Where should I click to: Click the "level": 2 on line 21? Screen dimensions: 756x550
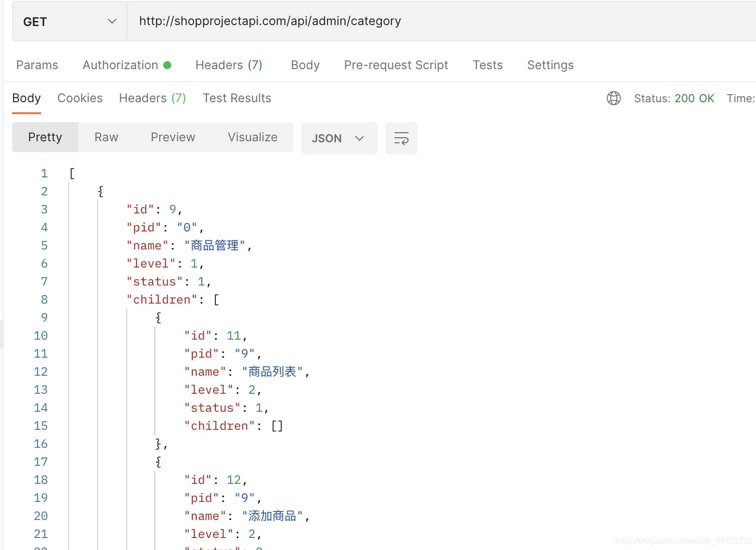point(223,534)
